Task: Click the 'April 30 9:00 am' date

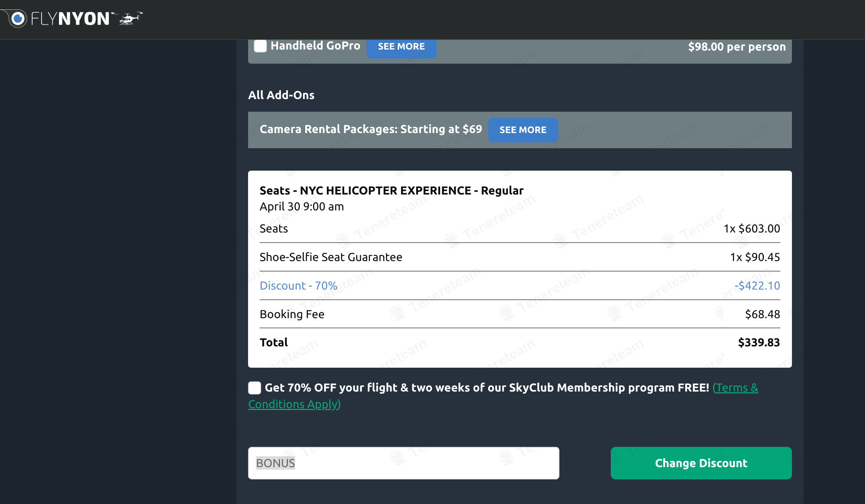Action: (x=302, y=206)
